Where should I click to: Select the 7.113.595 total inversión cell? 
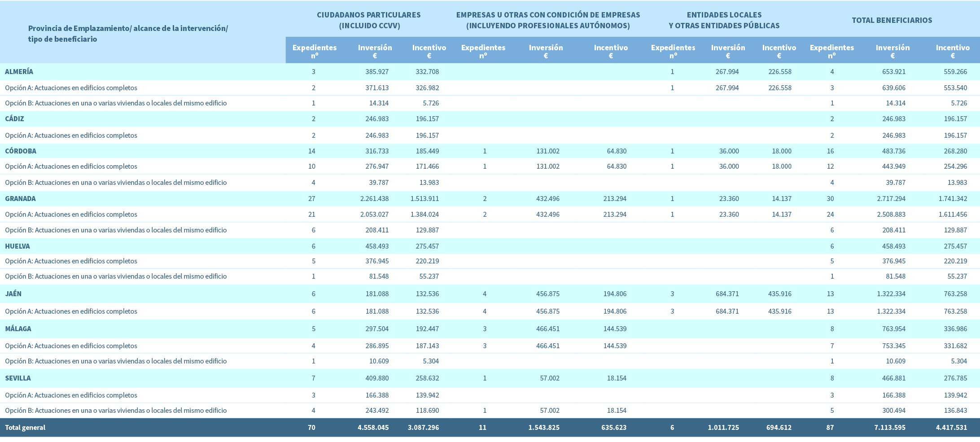pyautogui.click(x=889, y=428)
